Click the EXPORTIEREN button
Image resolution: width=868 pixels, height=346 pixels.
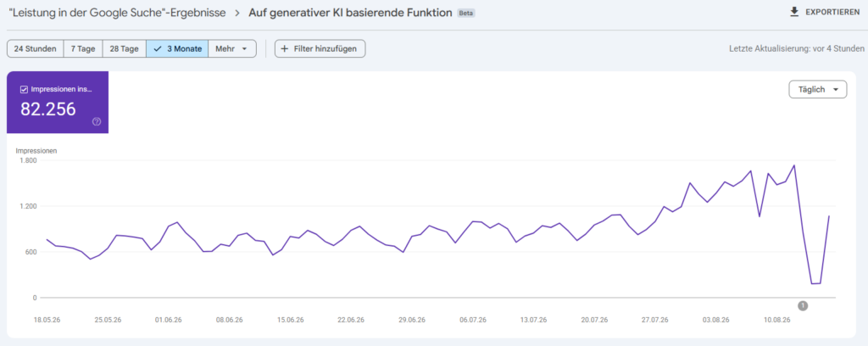[825, 12]
